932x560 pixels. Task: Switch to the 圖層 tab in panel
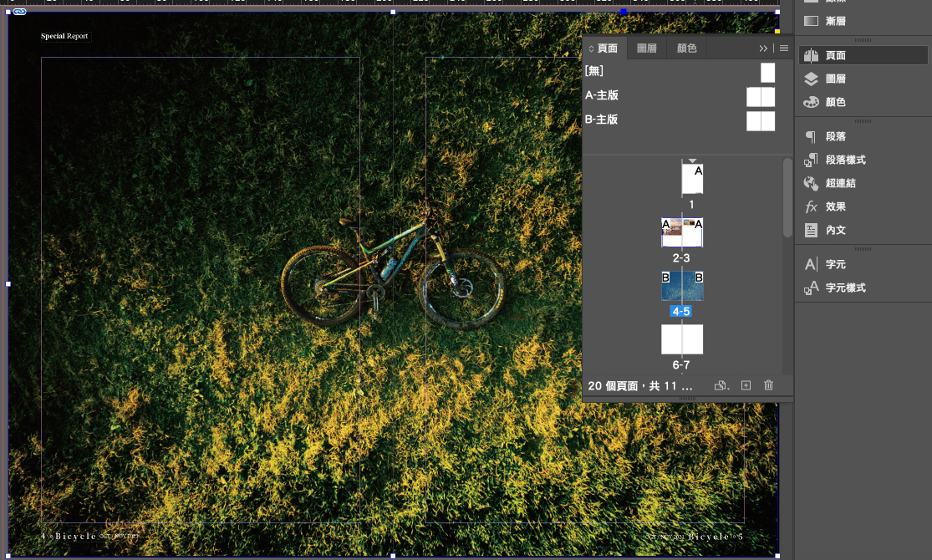(646, 48)
